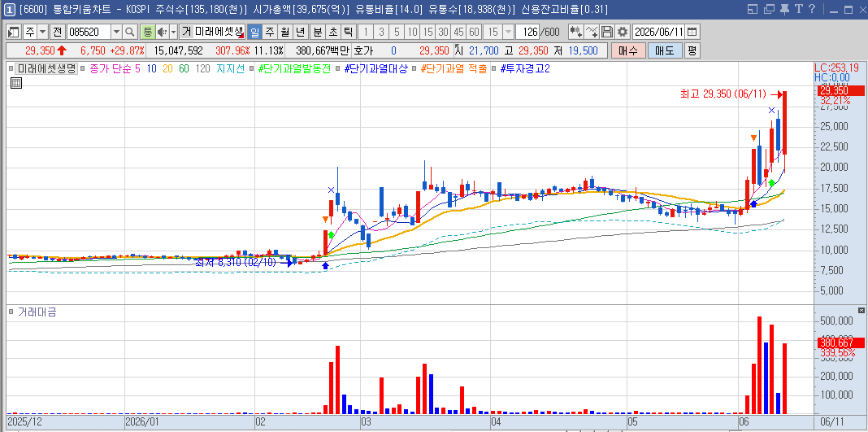Click the date field 2026/06/11
The height and width of the screenshot is (432, 868).
coord(659,32)
